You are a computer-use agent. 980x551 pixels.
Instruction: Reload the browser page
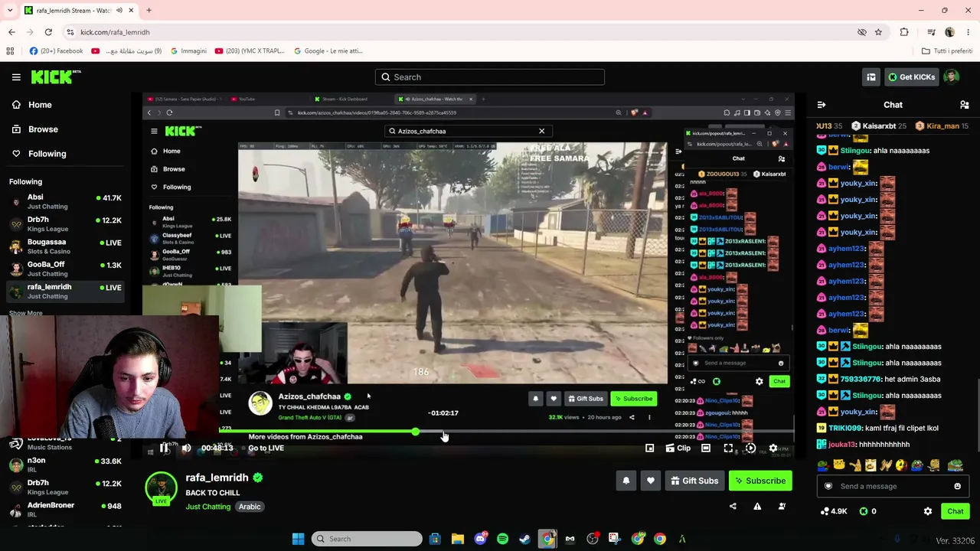tap(48, 32)
